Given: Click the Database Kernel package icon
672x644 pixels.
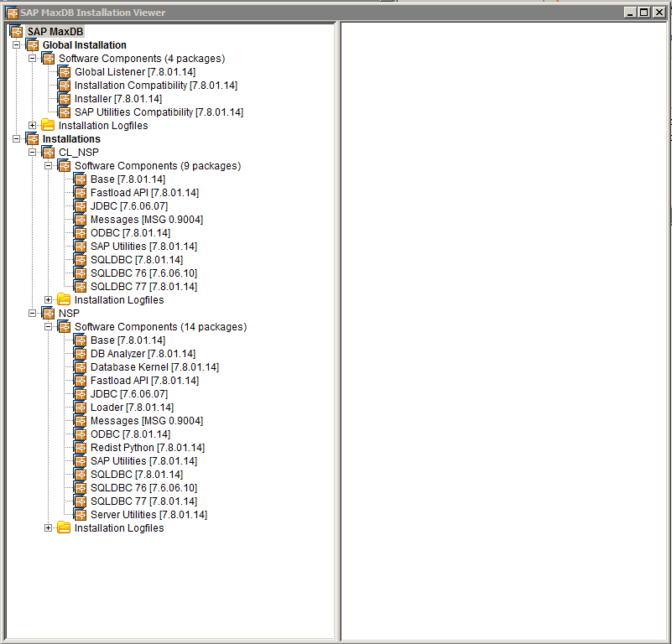Looking at the screenshot, I should (81, 367).
